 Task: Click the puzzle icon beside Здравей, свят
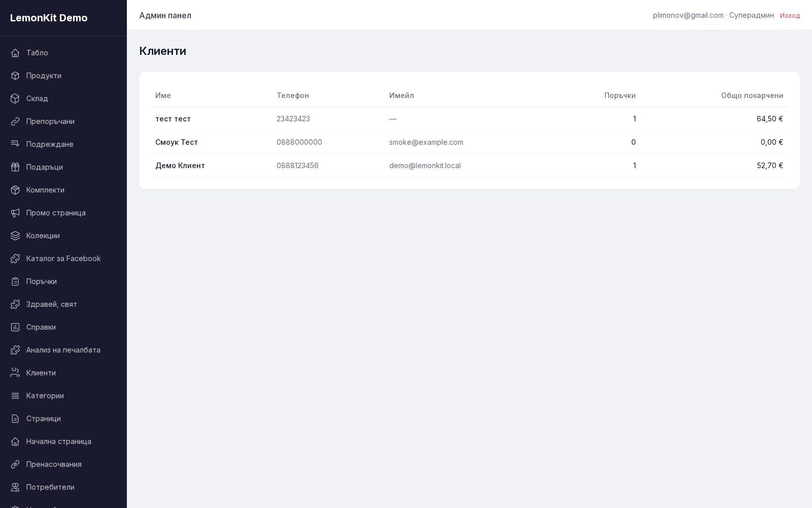[x=15, y=304]
